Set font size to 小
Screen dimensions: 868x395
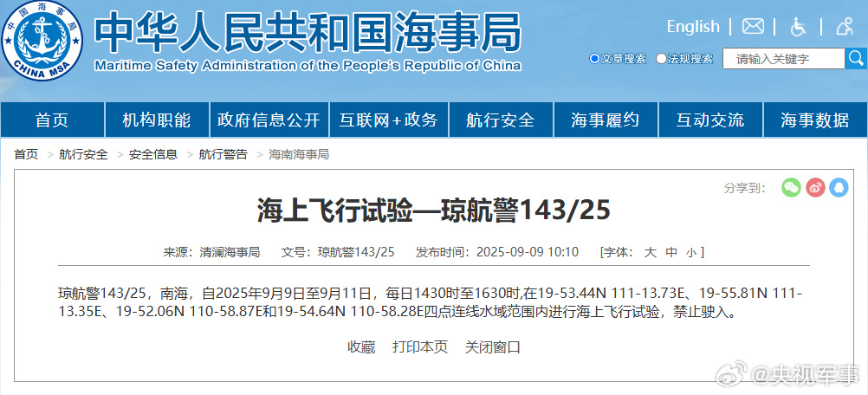(690, 252)
